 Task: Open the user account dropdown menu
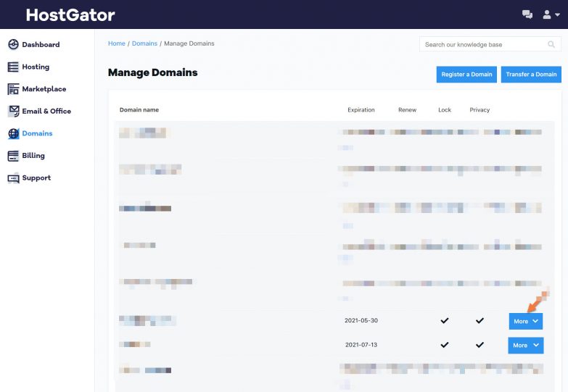(x=551, y=14)
